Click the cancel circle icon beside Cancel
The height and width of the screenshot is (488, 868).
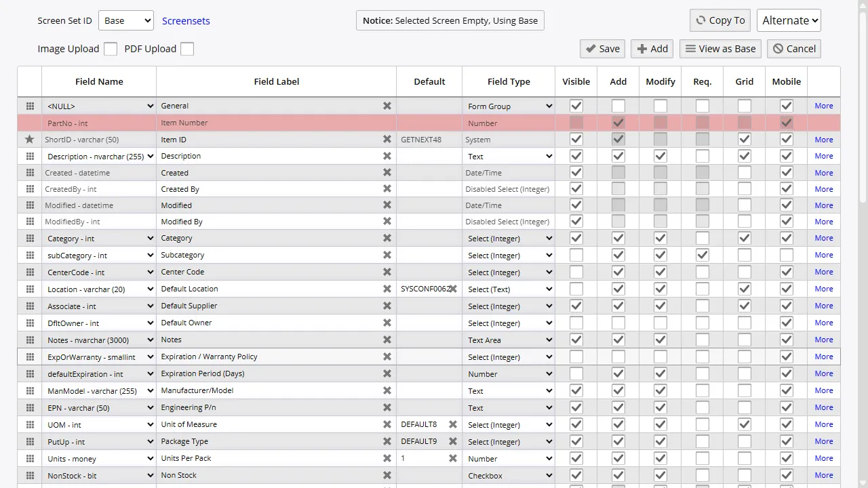point(778,48)
